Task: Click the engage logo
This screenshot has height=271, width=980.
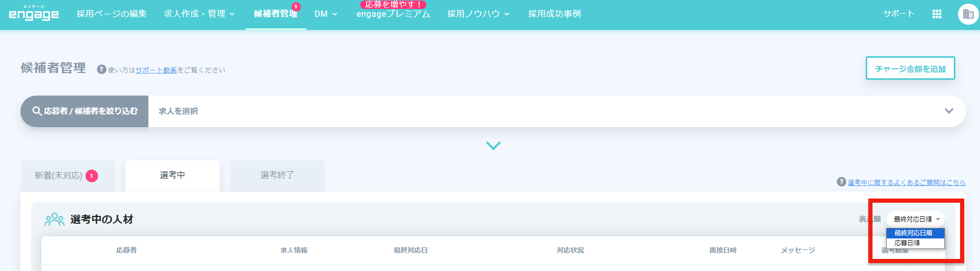Action: tap(34, 14)
